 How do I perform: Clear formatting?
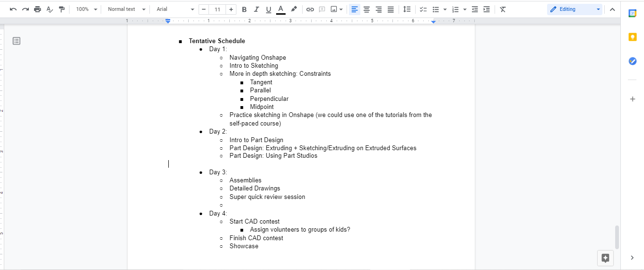(503, 9)
